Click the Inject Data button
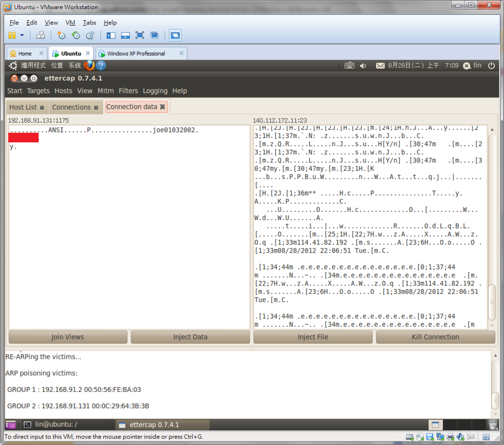The width and height of the screenshot is (504, 445). tap(190, 337)
